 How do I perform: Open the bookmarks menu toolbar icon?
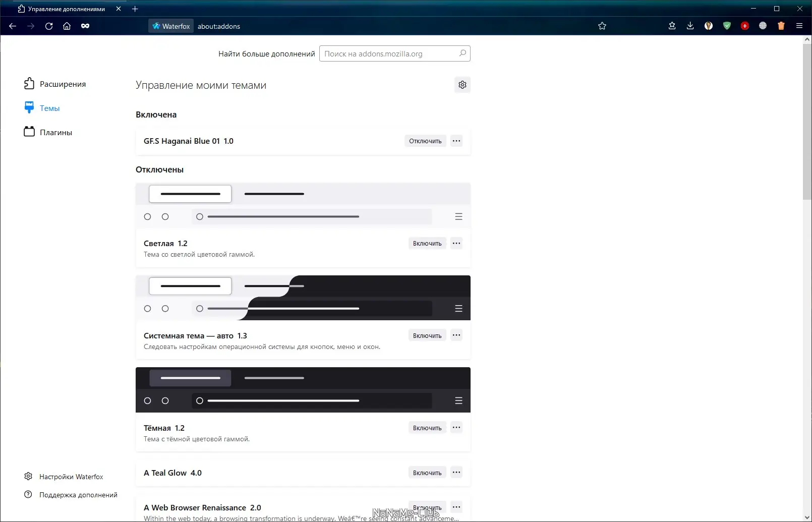(672, 26)
